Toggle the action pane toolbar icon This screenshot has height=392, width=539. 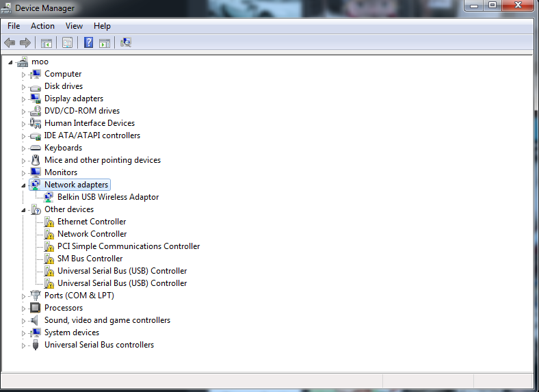coord(105,43)
